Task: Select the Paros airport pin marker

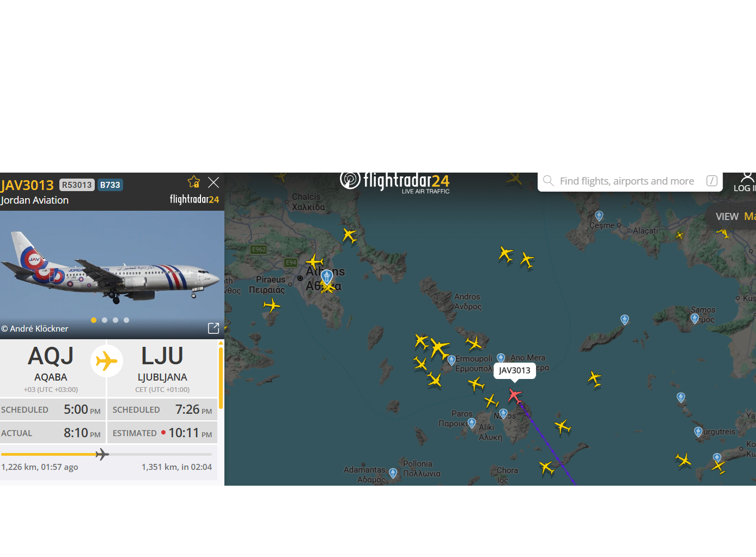Action: tap(472, 423)
